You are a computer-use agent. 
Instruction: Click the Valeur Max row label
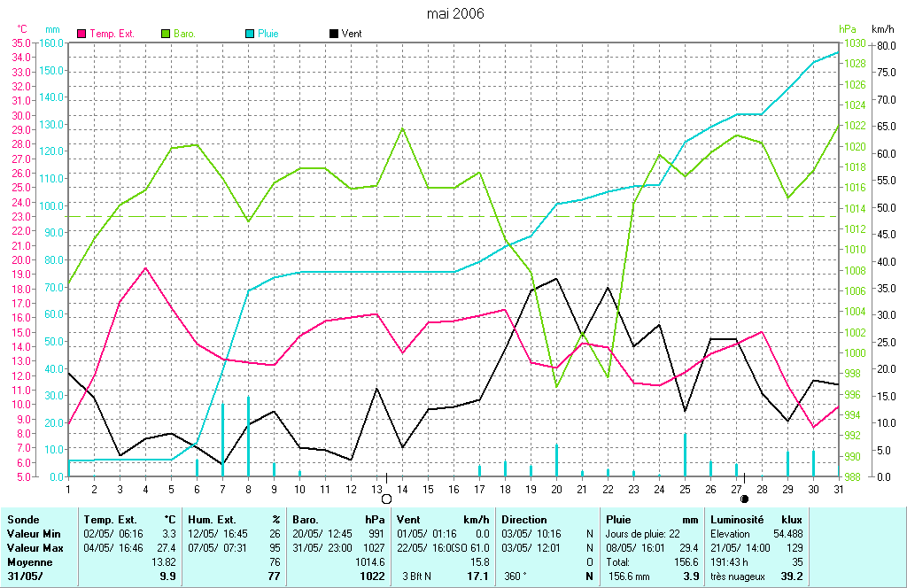(34, 548)
